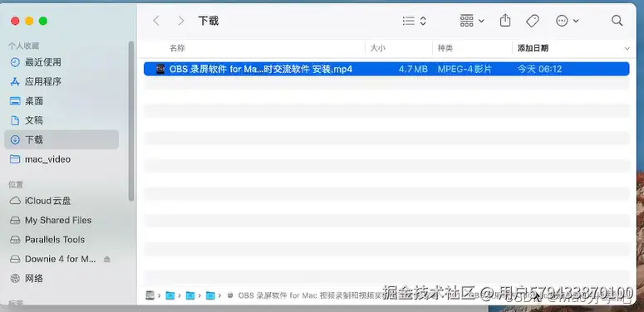Click the red close window button
The height and width of the screenshot is (312, 644).
(x=15, y=21)
